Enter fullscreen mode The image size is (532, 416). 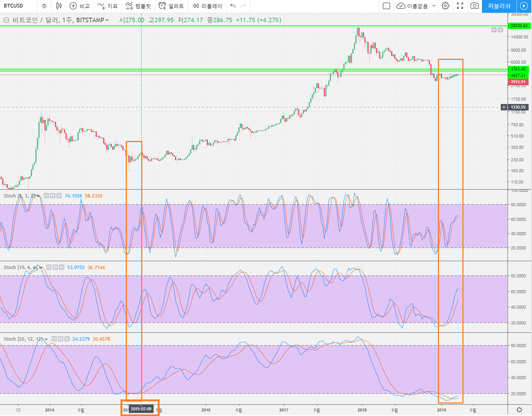[460, 6]
